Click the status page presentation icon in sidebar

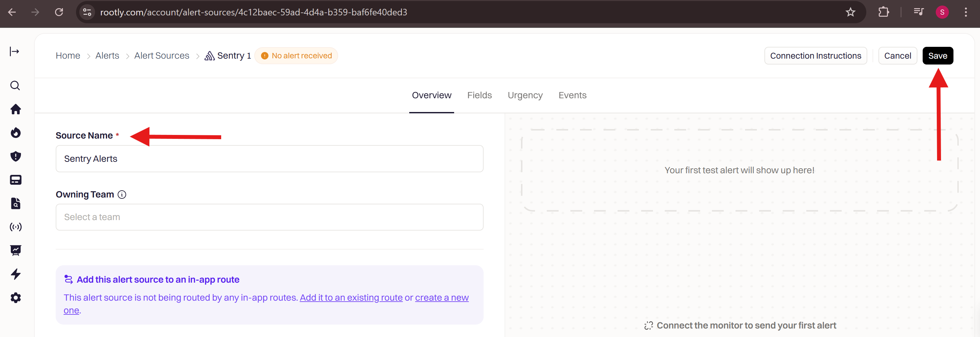click(x=15, y=250)
